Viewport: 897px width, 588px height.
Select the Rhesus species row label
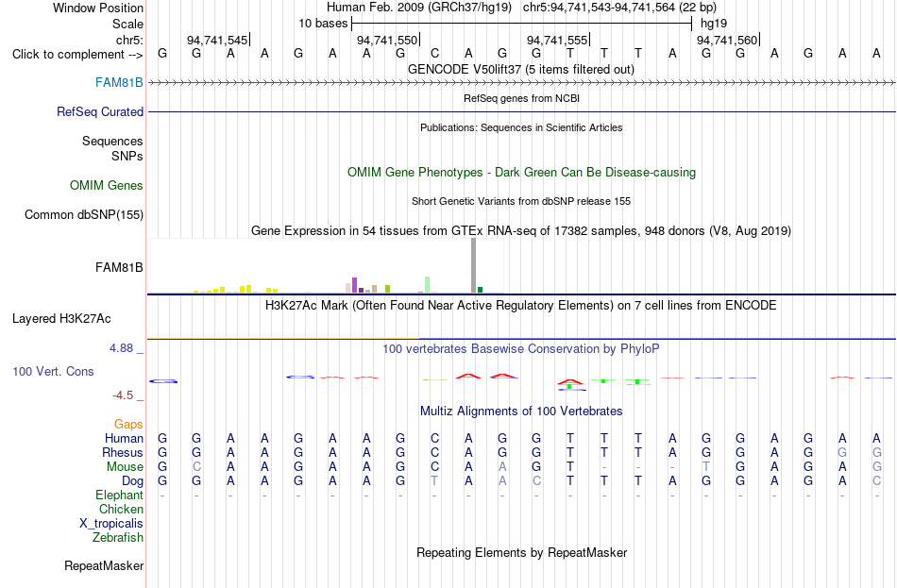click(x=123, y=452)
